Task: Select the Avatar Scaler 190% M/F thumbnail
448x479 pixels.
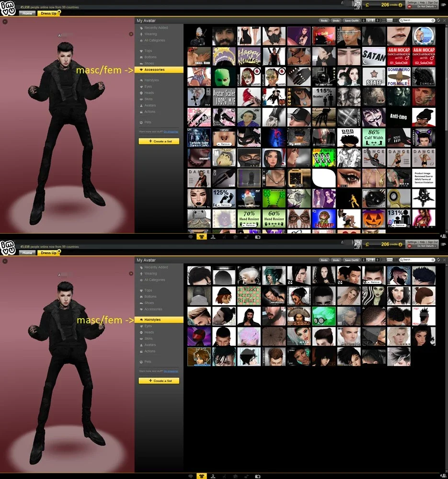Action: 224,97
